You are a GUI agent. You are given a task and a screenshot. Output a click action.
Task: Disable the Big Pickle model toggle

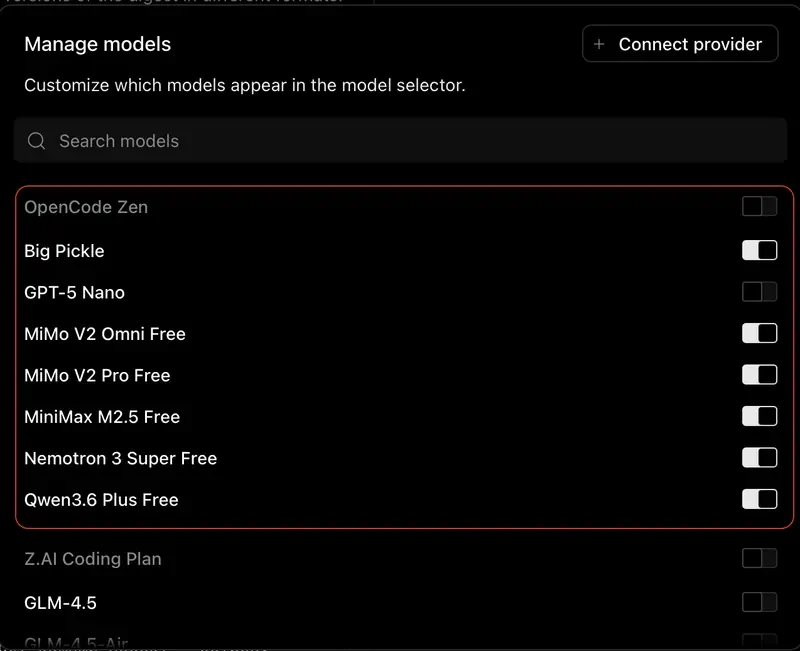(759, 250)
